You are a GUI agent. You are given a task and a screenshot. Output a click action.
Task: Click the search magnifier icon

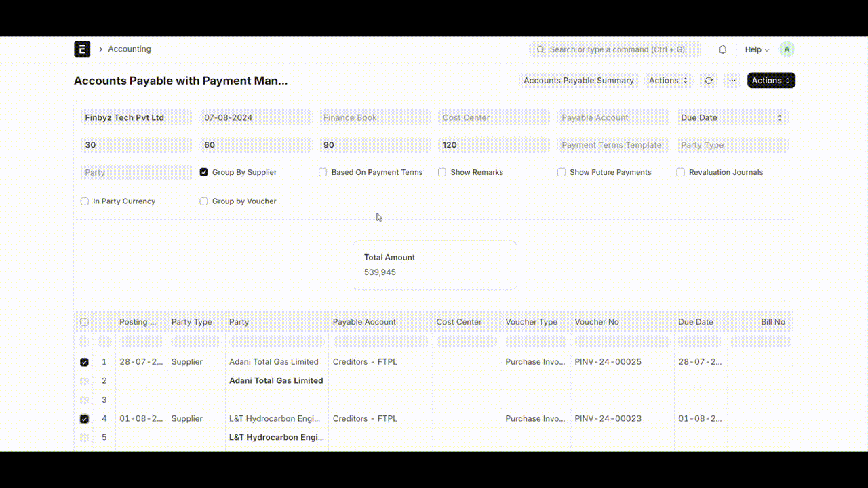coord(540,49)
